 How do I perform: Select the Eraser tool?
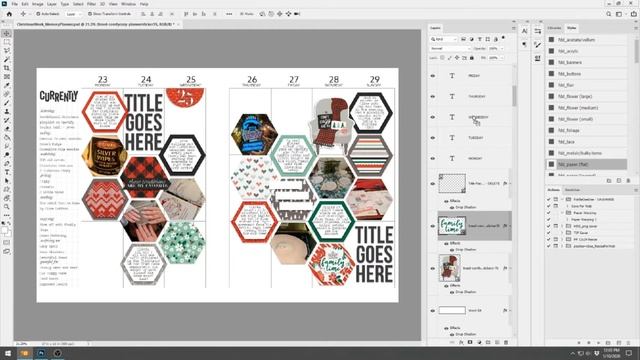coord(7,129)
